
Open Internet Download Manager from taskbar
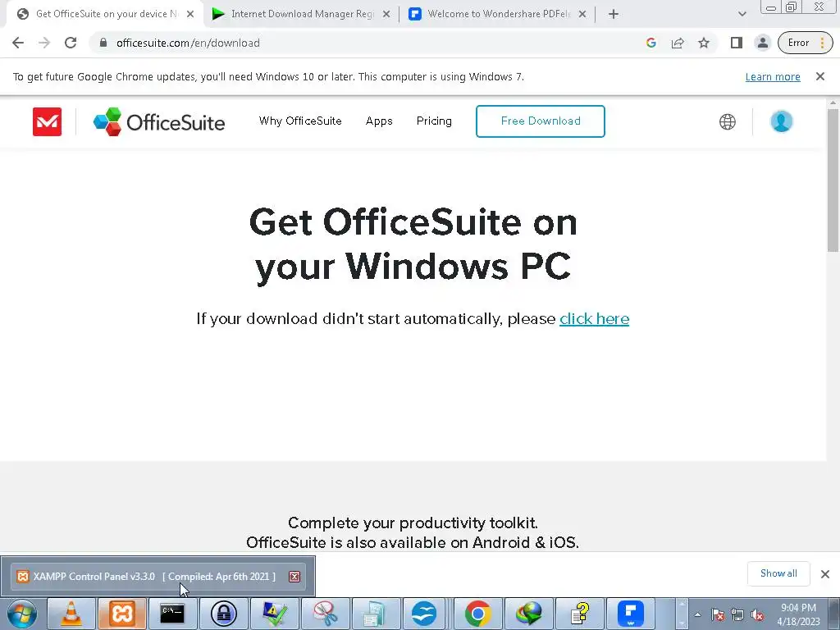pyautogui.click(x=529, y=614)
